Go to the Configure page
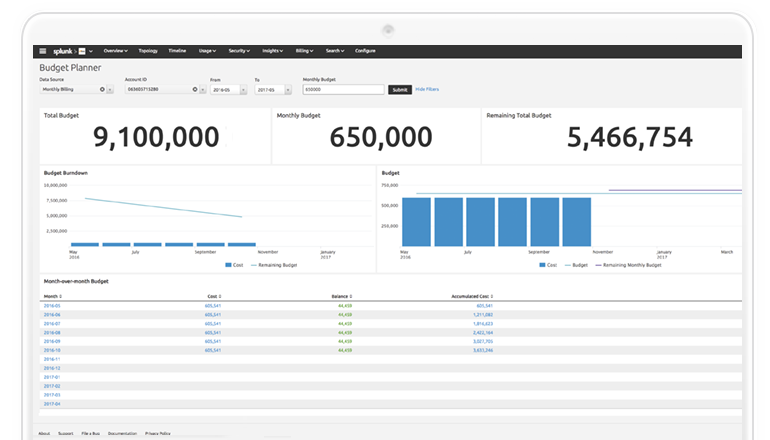Image resolution: width=770 pixels, height=440 pixels. tap(365, 51)
